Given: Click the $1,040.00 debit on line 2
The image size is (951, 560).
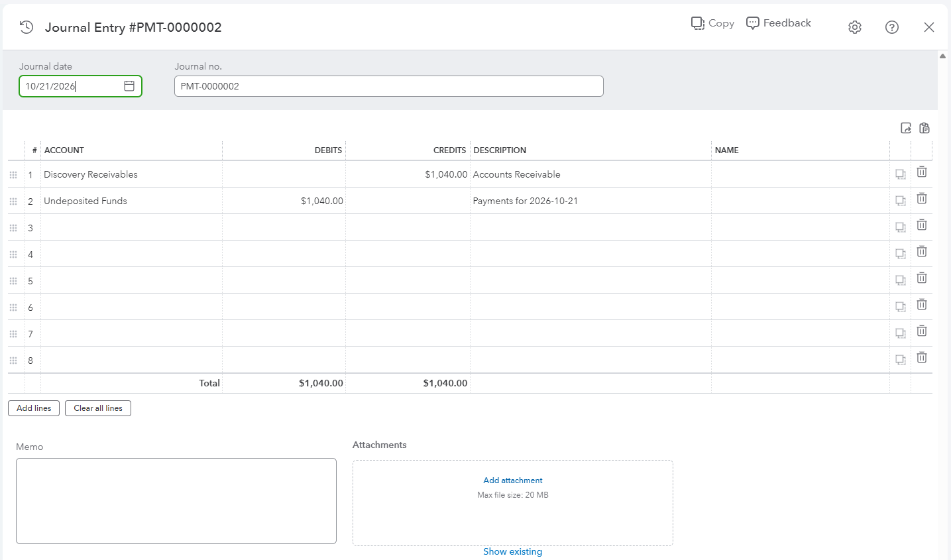Looking at the screenshot, I should (322, 201).
